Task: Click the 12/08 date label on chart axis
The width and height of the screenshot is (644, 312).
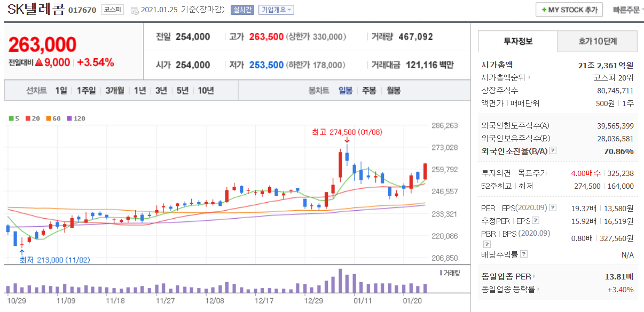Action: (x=214, y=300)
